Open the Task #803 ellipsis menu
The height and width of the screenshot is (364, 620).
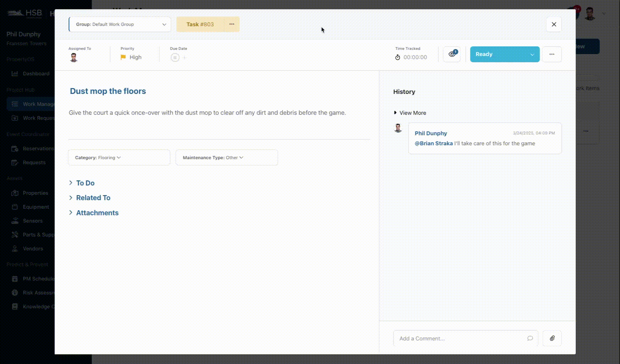(x=232, y=24)
